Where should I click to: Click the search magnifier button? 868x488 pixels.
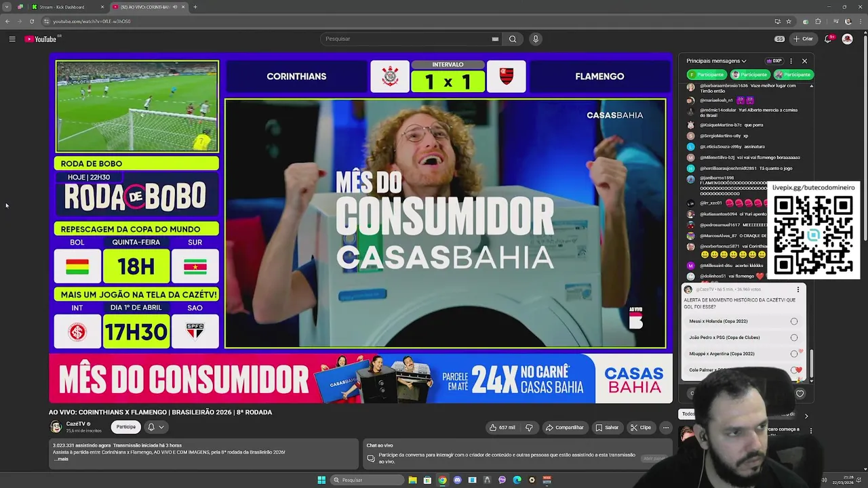coord(513,39)
